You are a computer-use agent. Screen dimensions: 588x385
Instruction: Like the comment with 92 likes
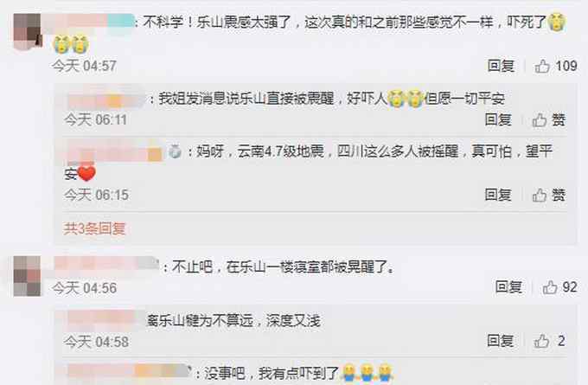550,287
